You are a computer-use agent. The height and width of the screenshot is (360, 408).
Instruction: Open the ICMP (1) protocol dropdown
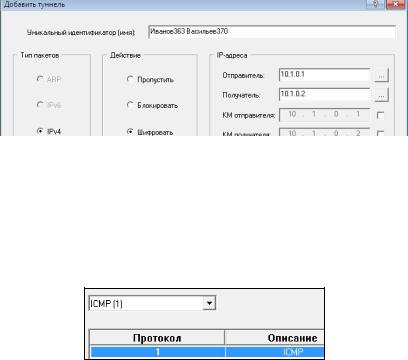click(x=209, y=303)
